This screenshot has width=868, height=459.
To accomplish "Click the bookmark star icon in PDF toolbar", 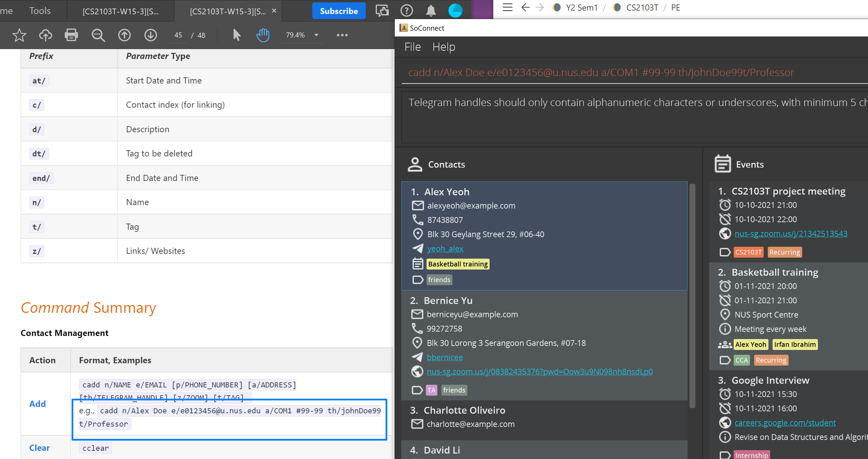I will coord(19,35).
